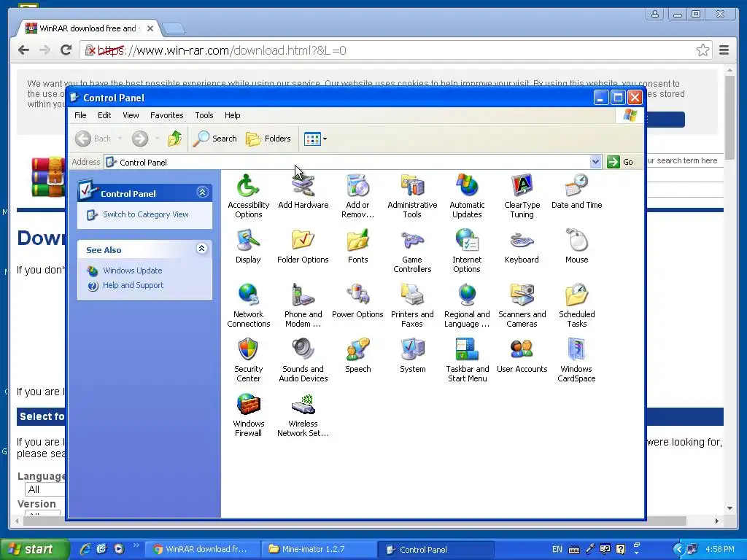Viewport: 747px width, 560px height.
Task: Click the Windows Update link
Action: point(133,271)
